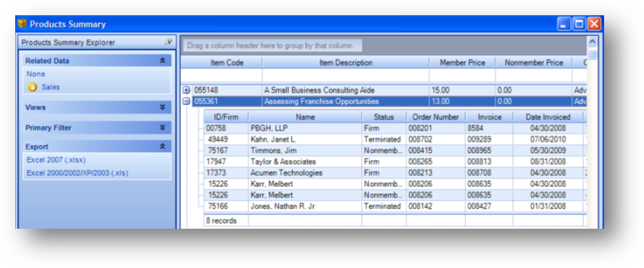Expand the Views section
The height and width of the screenshot is (268, 644).
pos(163,107)
